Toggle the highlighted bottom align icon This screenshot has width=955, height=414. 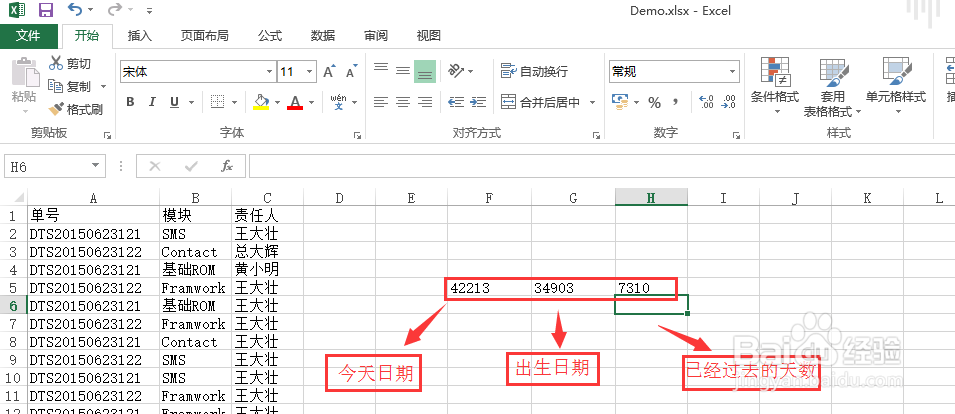[x=425, y=71]
